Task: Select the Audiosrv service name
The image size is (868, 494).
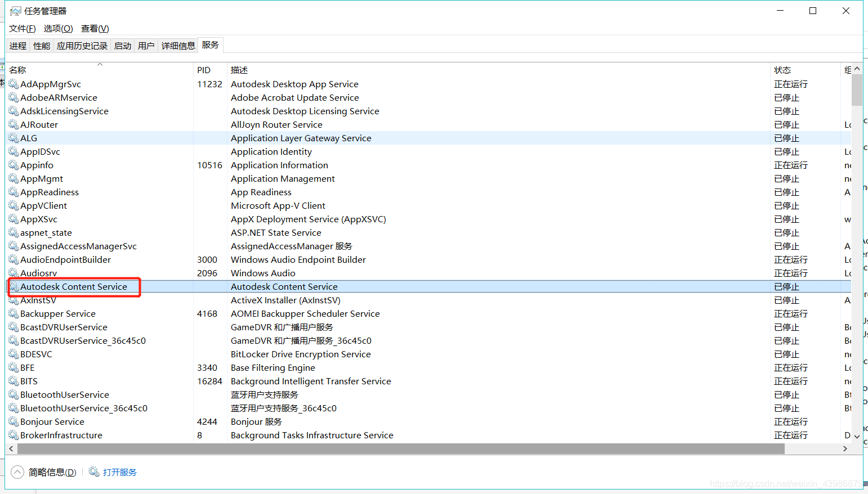Action: [x=38, y=273]
